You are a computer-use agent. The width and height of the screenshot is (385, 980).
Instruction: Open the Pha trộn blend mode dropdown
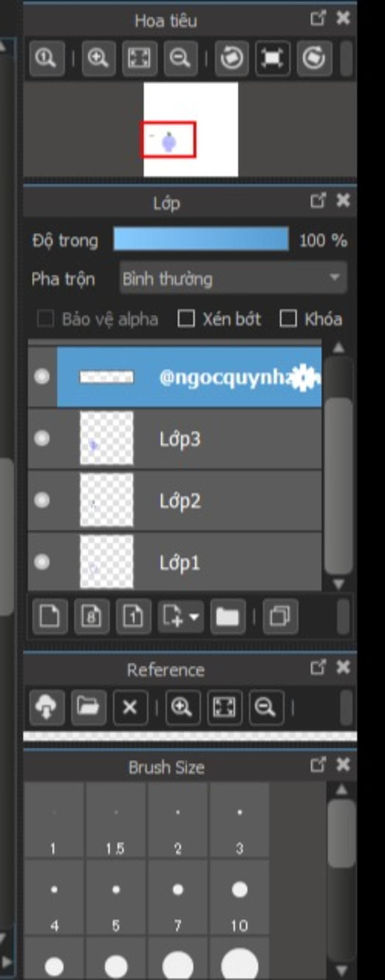pyautogui.click(x=233, y=278)
